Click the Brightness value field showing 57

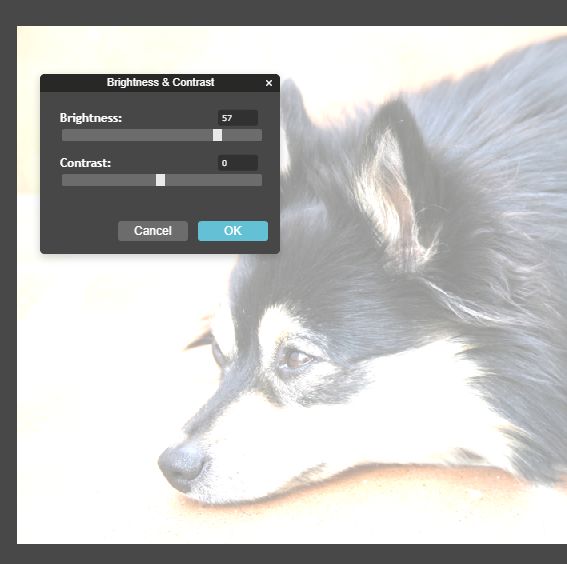point(238,118)
